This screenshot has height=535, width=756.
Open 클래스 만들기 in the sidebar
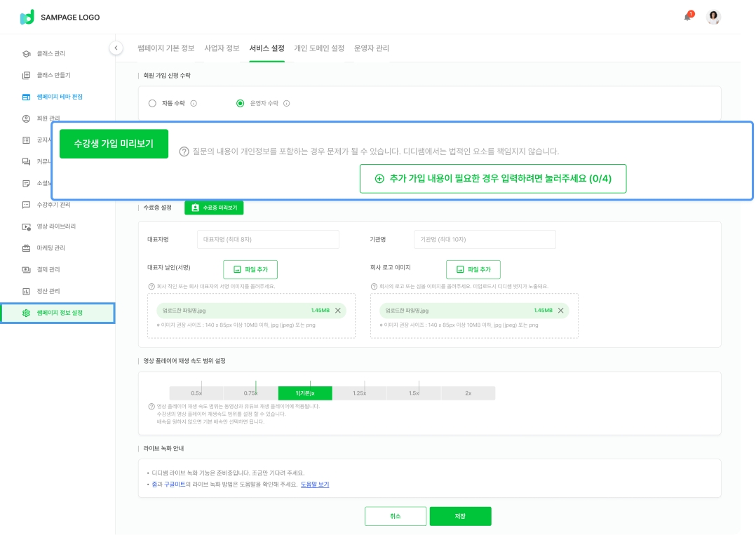(53, 75)
